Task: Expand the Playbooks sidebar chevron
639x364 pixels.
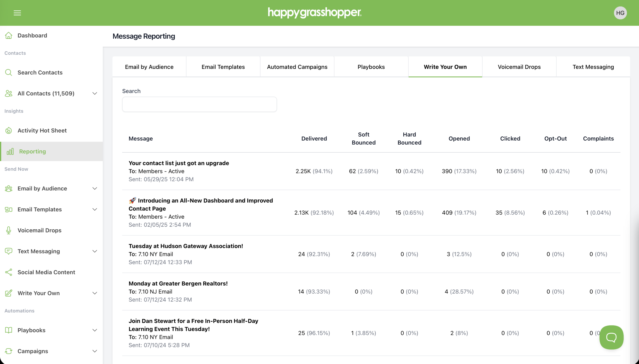Action: click(95, 330)
